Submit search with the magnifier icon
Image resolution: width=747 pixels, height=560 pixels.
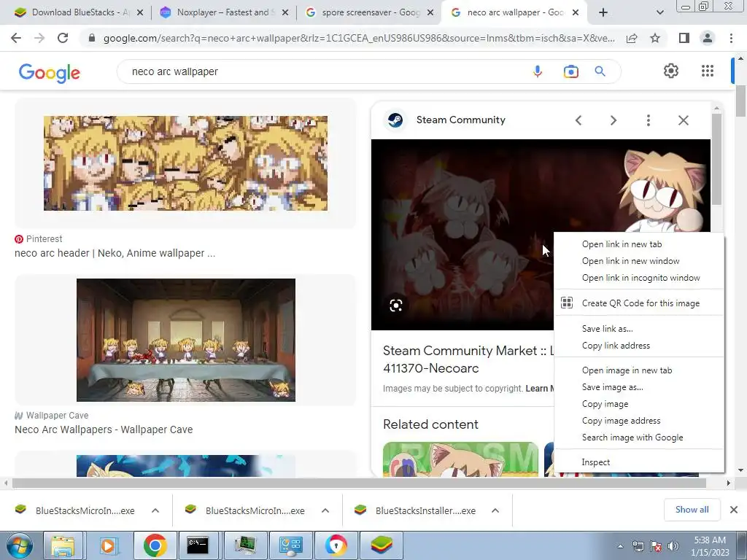click(x=600, y=71)
